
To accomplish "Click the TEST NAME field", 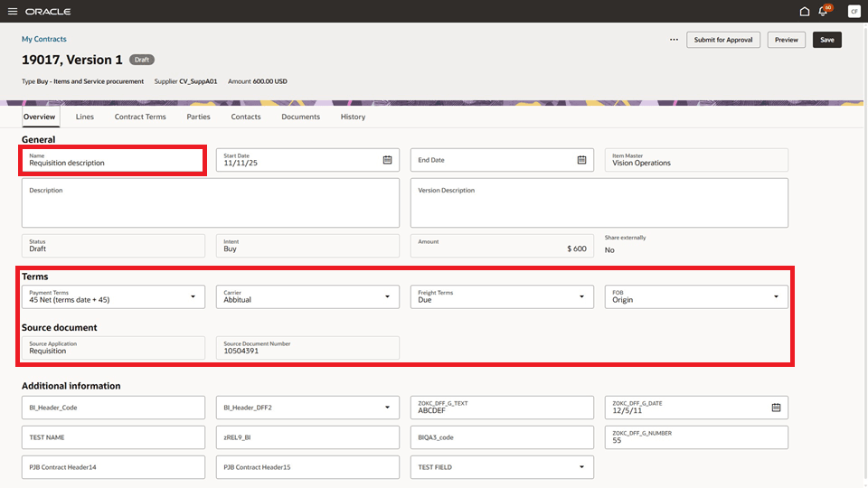I will [x=113, y=437].
